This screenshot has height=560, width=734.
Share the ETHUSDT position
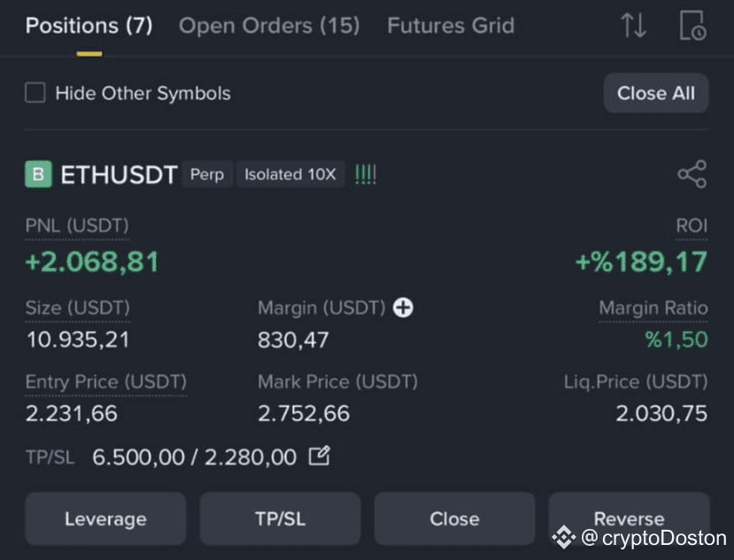click(692, 174)
